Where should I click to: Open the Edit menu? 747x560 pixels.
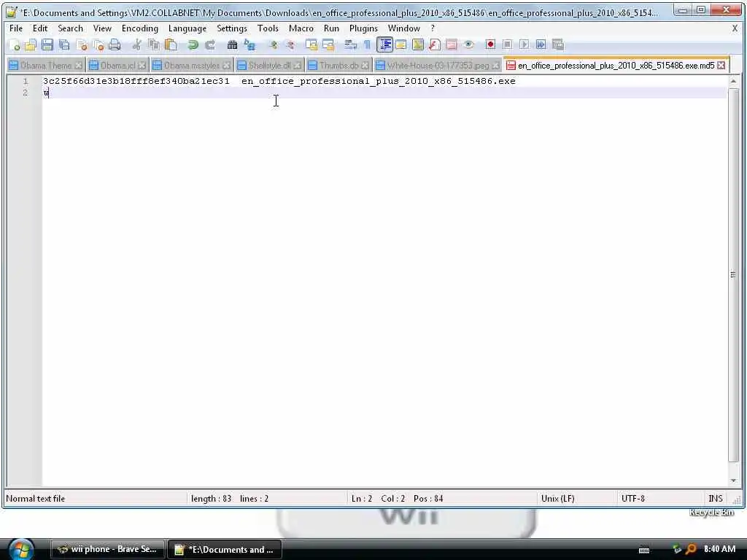(40, 28)
